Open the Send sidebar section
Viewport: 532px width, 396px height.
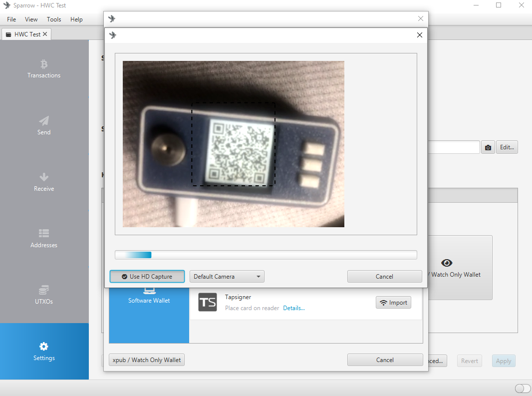pos(44,126)
